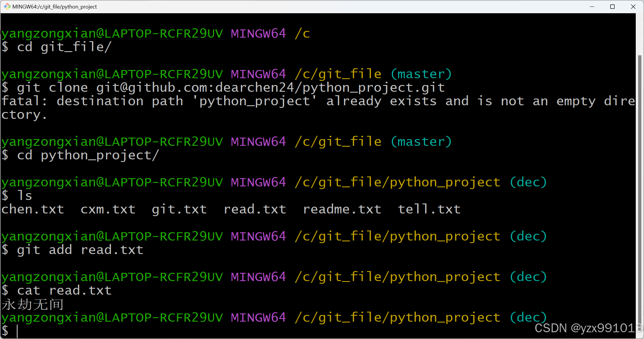Click readme.txt in the file listing
644x339 pixels.
(342, 209)
